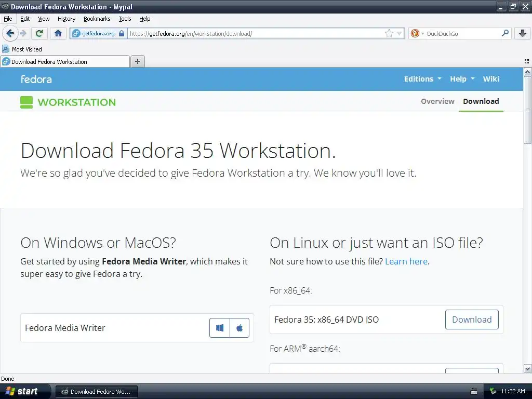Download the Fedora 35 x86_64 DVD ISO
532x399 pixels.
click(x=472, y=320)
